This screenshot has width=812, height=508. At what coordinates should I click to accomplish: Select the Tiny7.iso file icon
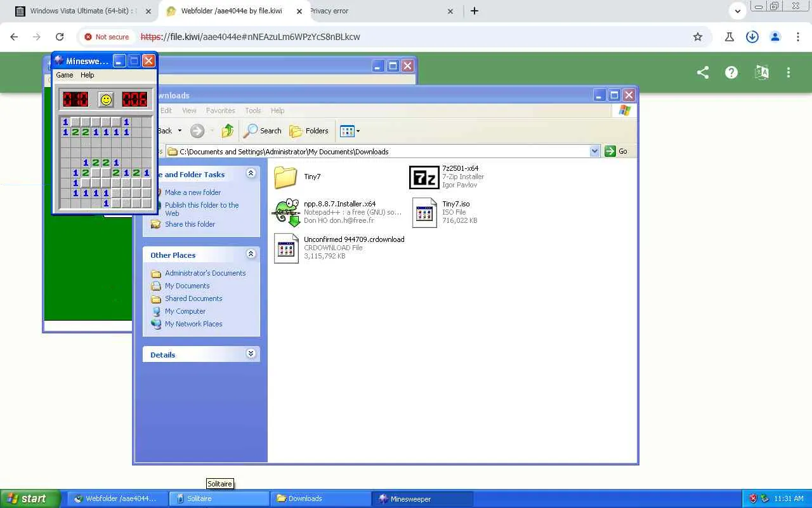click(x=424, y=213)
